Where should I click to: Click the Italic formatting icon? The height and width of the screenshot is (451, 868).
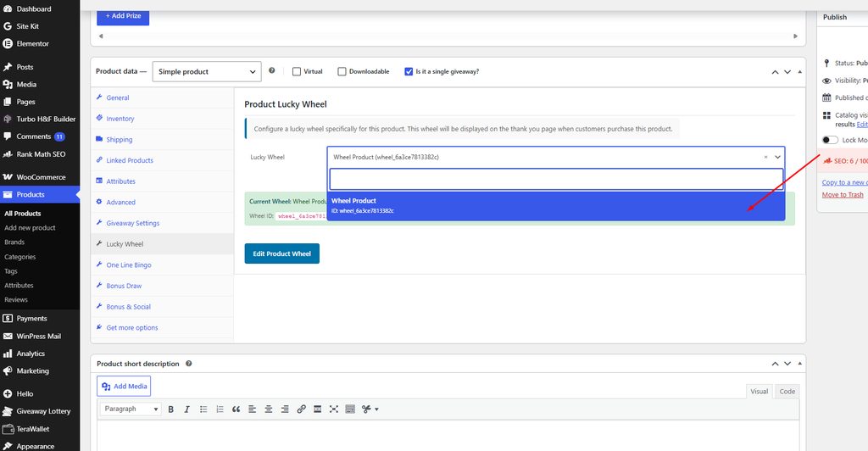(187, 409)
